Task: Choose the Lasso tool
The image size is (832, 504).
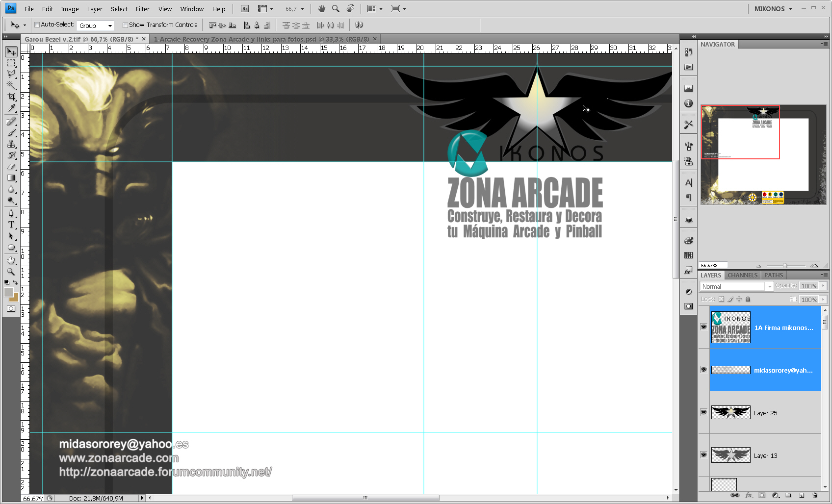Action: 11,74
